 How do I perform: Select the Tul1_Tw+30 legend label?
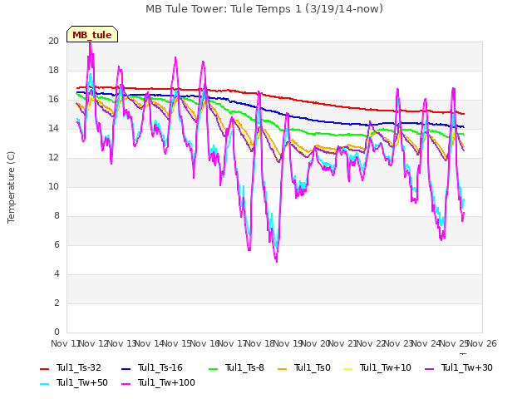click(467, 367)
